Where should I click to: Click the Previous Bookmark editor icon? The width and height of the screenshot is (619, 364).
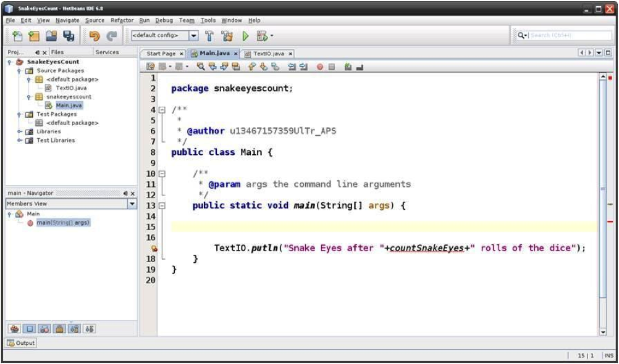252,67
